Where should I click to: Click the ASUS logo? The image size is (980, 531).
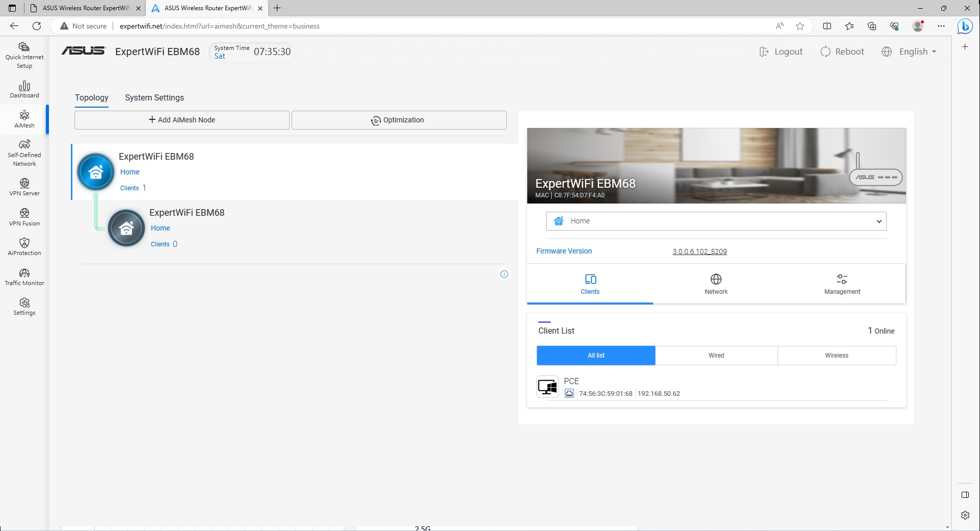tap(84, 51)
